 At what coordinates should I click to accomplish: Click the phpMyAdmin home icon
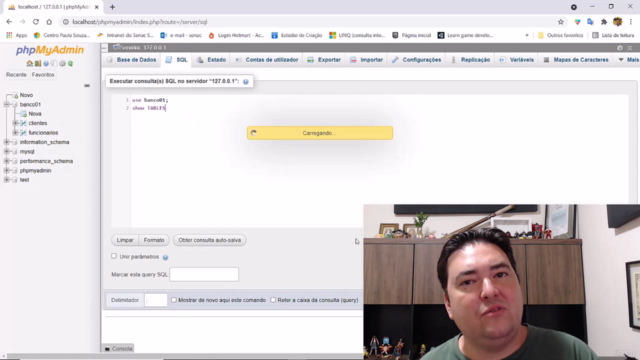pyautogui.click(x=29, y=64)
